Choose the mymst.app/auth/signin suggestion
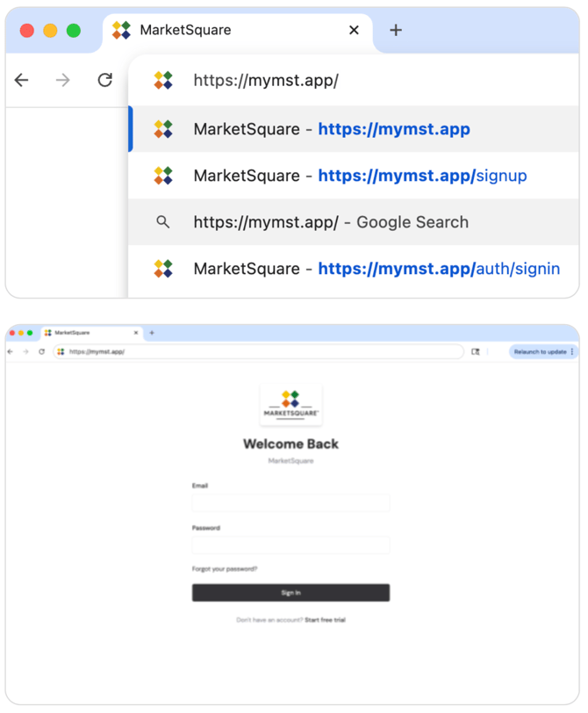This screenshot has height=713, width=588. (x=354, y=269)
